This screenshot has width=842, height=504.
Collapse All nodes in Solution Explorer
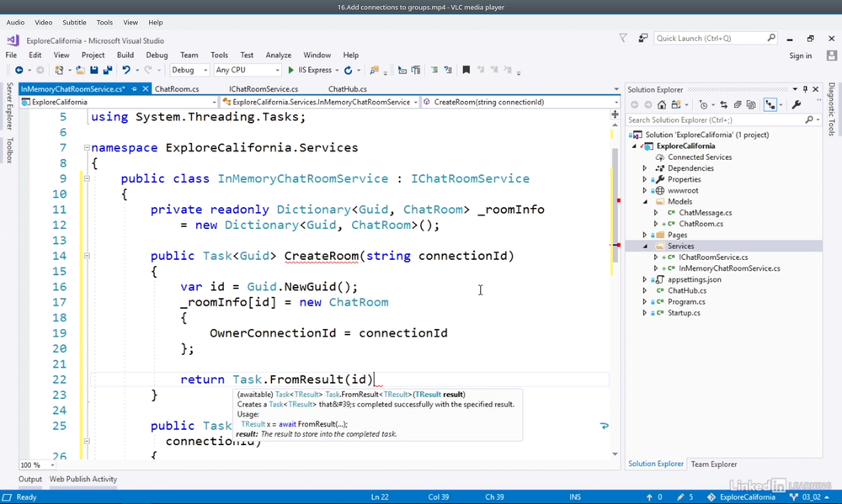tap(738, 105)
